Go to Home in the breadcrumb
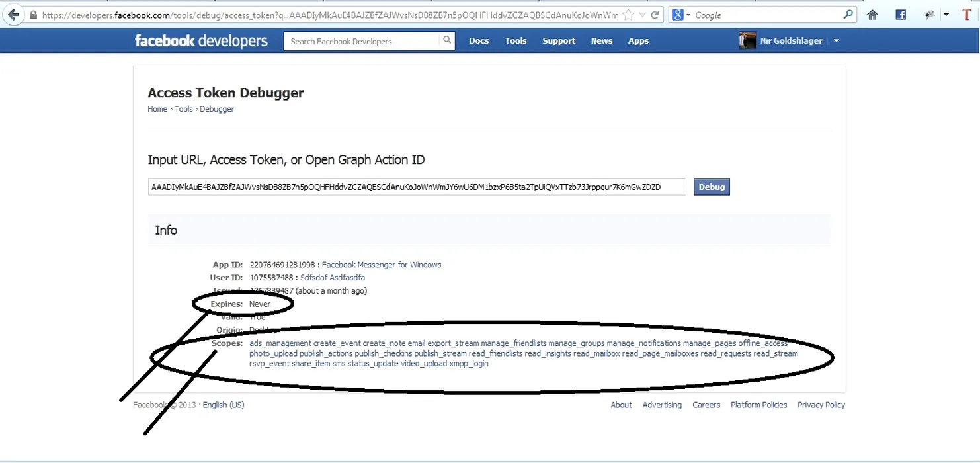 (x=157, y=109)
